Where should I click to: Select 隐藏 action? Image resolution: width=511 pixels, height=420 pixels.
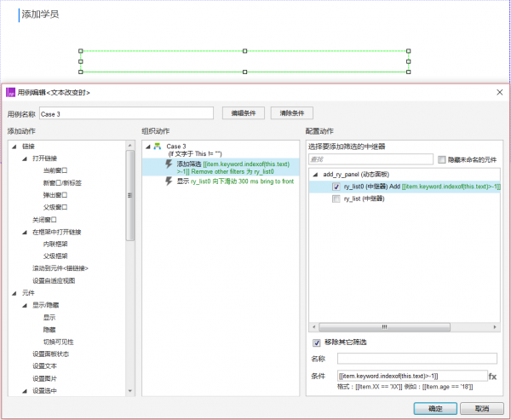pyautogui.click(x=49, y=330)
